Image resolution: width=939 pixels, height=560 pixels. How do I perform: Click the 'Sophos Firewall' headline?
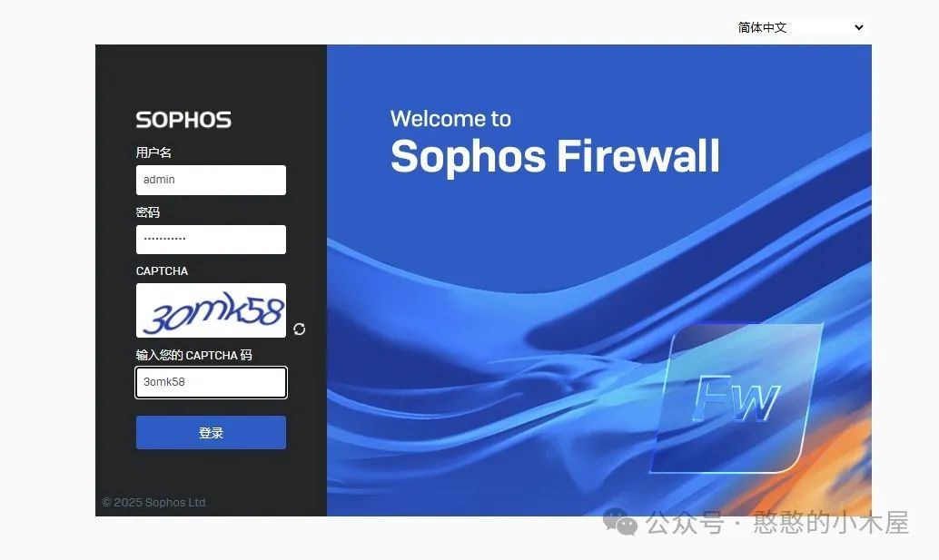(555, 156)
